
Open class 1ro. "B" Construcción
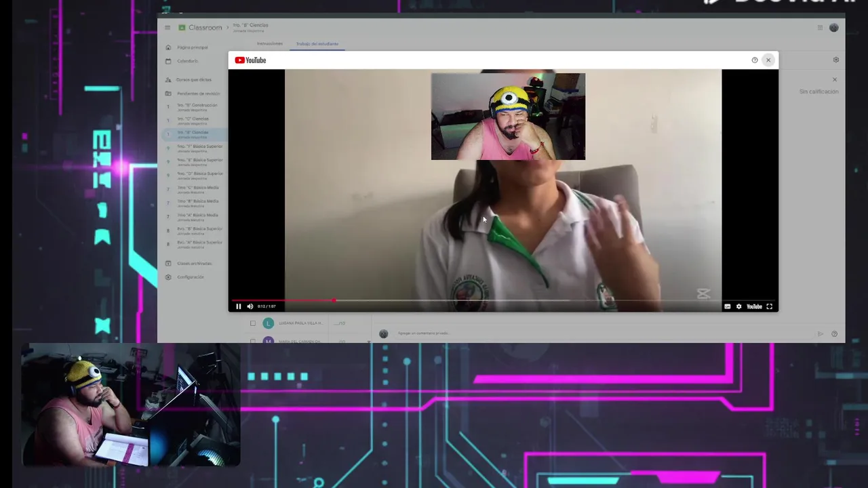click(197, 107)
